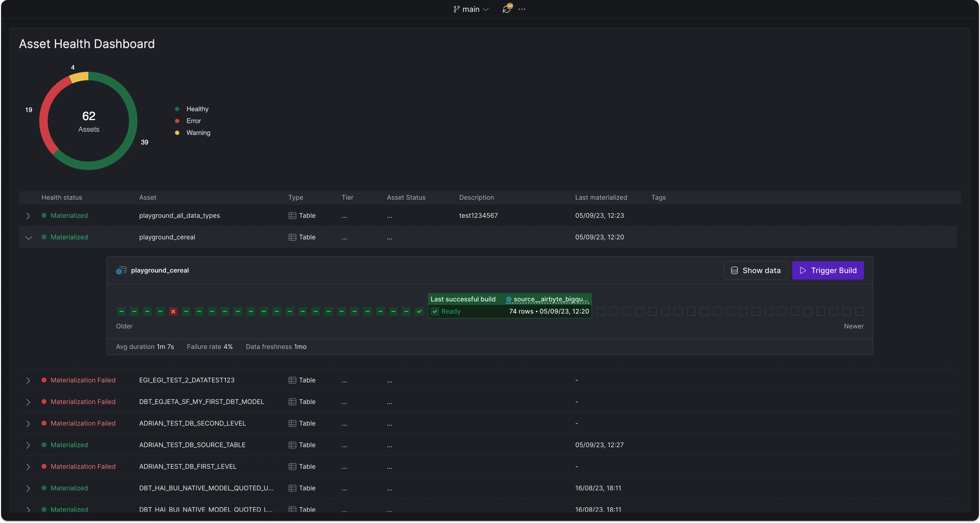Screen dimensions: 980x523
Task: Select the DBT_EGJETA_SF_MY_FIRST_DBT_MODEL asset name
Action: [202, 402]
